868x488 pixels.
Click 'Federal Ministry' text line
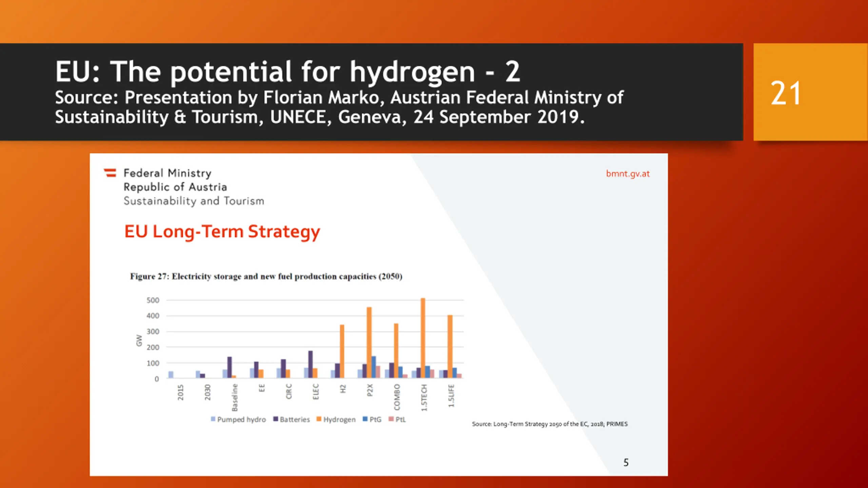(x=167, y=173)
